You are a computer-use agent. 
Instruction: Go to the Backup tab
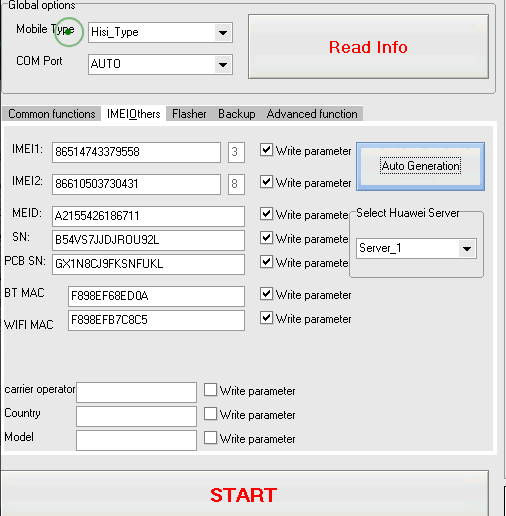click(x=237, y=114)
